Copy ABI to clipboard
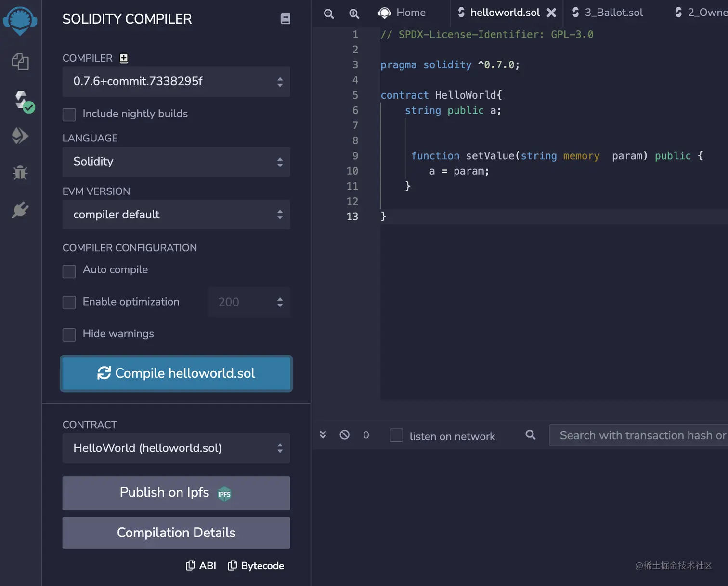This screenshot has width=728, height=586. pos(201,566)
